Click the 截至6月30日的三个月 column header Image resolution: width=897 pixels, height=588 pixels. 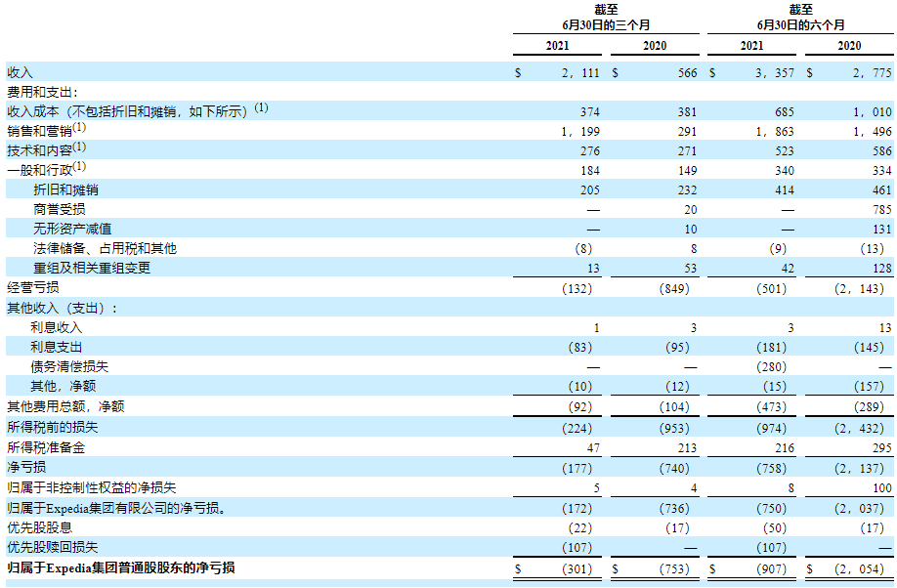(x=606, y=17)
